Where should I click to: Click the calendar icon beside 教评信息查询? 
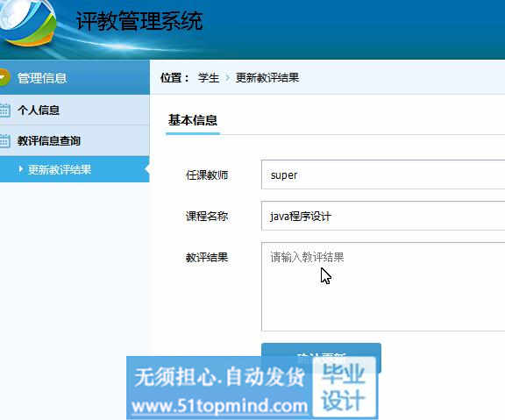point(5,141)
